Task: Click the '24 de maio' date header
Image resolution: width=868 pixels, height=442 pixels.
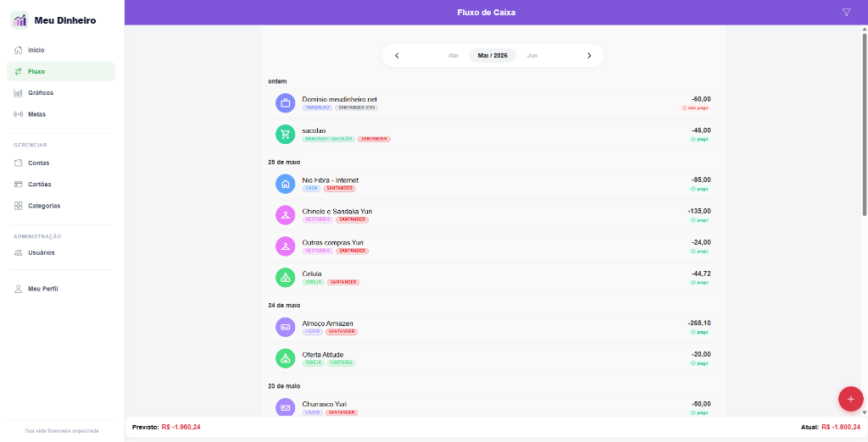Action: point(284,306)
